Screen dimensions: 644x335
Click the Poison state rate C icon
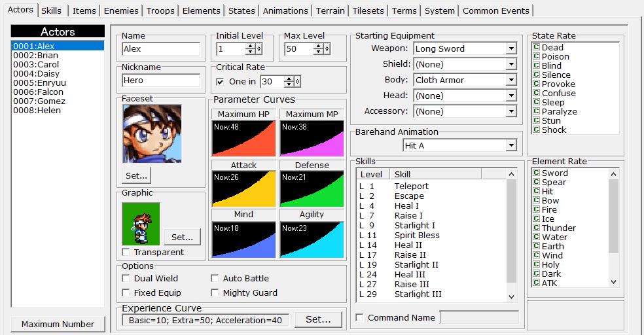coord(536,56)
